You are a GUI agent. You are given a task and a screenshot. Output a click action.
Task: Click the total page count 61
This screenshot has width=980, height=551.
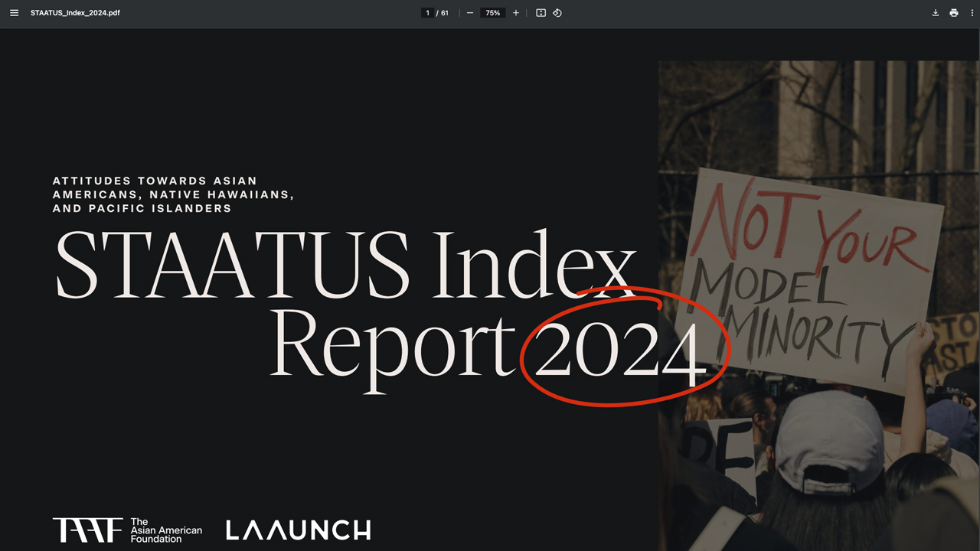[x=445, y=13]
